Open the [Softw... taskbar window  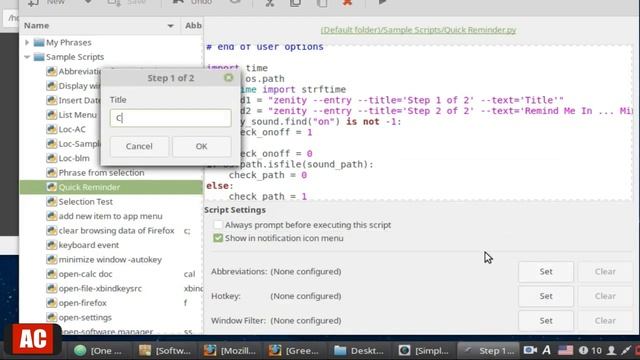165,350
